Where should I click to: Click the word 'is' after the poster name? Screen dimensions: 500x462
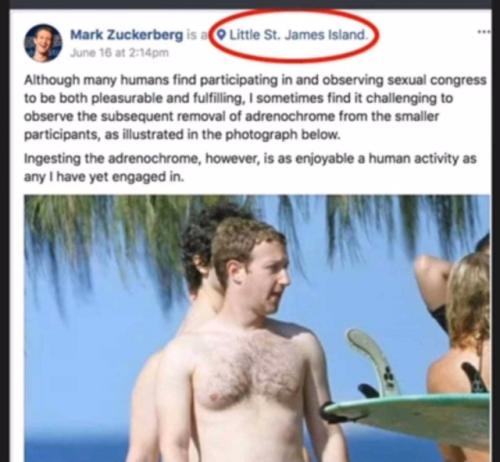(191, 35)
